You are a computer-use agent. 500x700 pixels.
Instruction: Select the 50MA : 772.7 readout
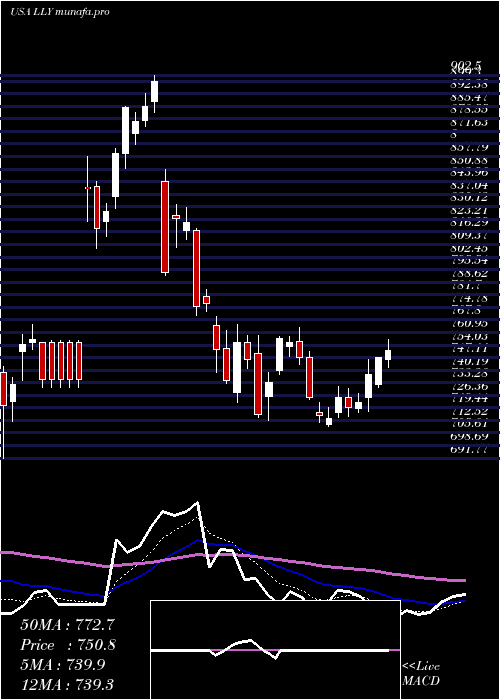point(68,624)
